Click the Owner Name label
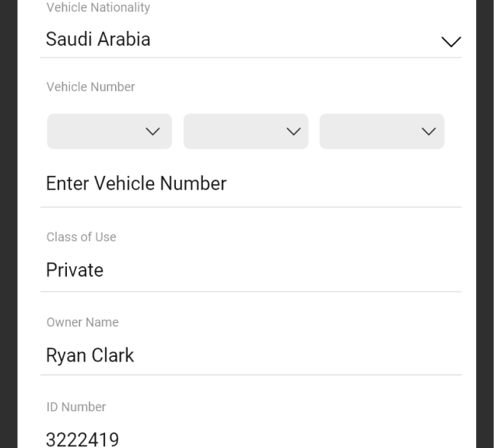The height and width of the screenshot is (448, 494). point(82,322)
